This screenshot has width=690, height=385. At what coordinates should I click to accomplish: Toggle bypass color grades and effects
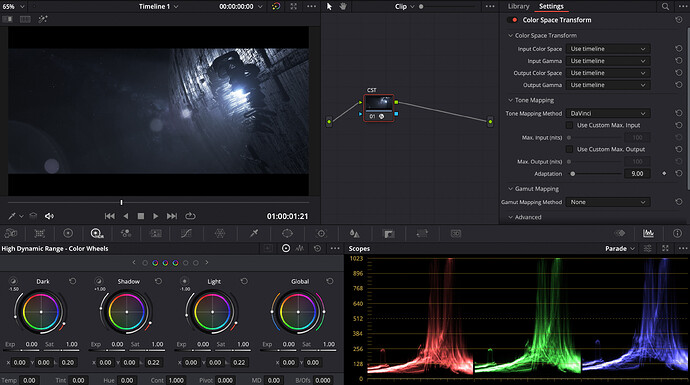[276, 6]
